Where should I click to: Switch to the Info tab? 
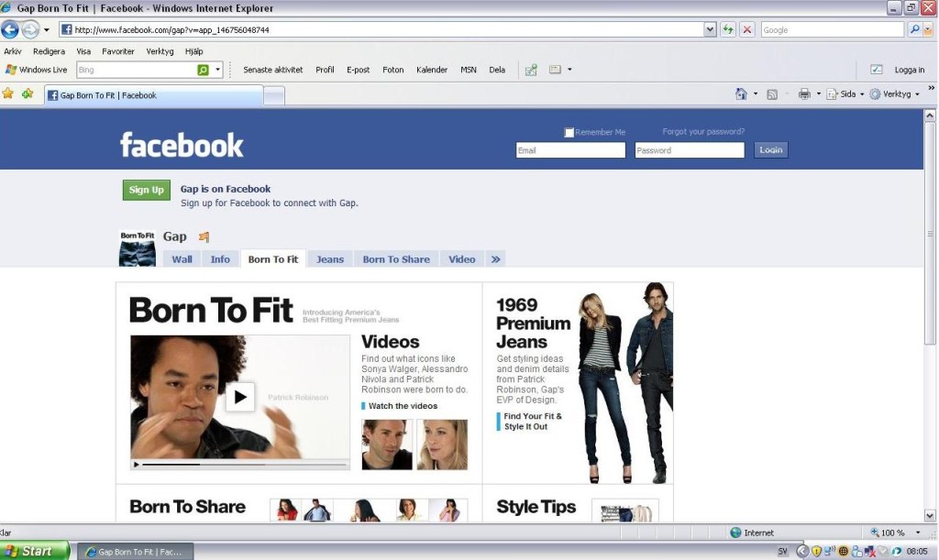220,259
